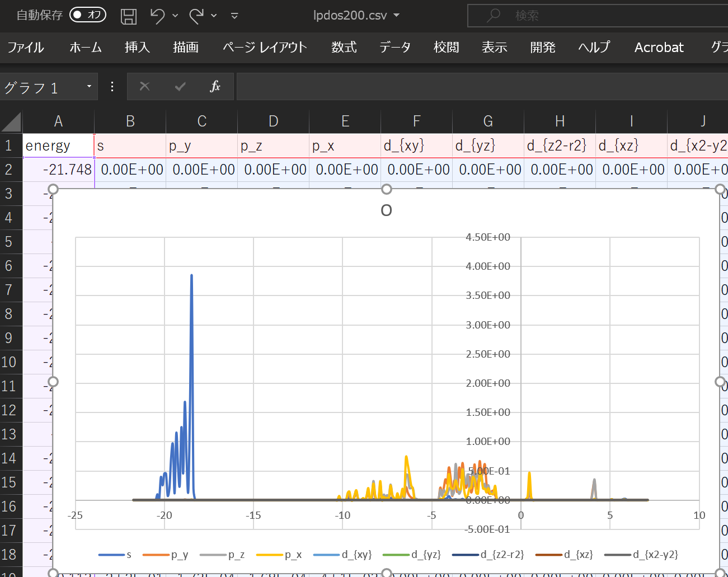Click the p_x legend entry
The height and width of the screenshot is (577, 728).
click(x=279, y=555)
